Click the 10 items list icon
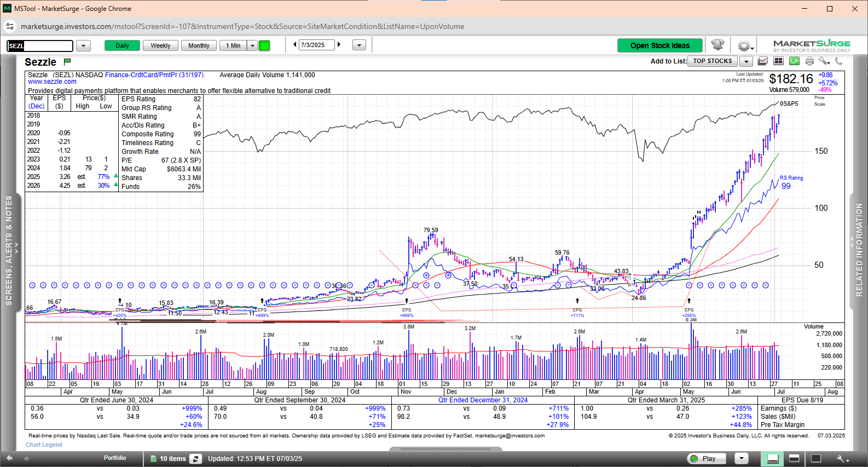This screenshot has width=868, height=467. 154,459
